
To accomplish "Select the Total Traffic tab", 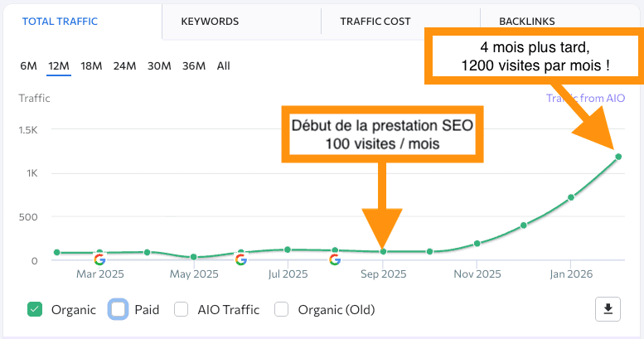I will (x=60, y=22).
